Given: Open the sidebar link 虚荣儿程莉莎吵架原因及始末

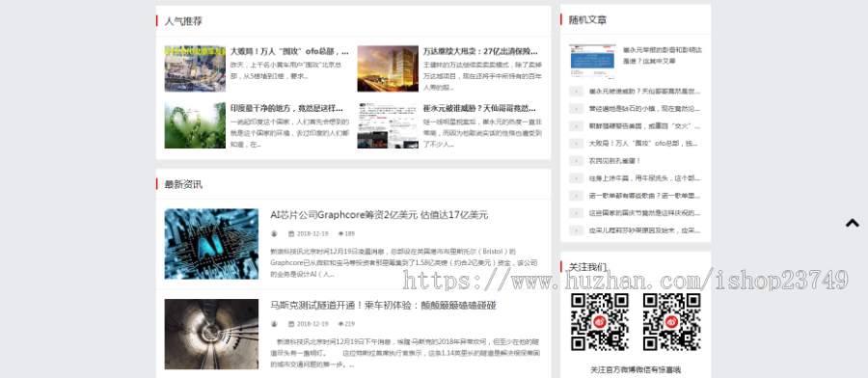Looking at the screenshot, I should [x=645, y=230].
